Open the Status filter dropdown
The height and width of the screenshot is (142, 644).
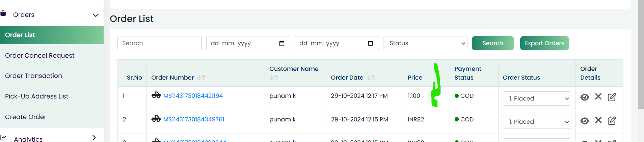[425, 43]
